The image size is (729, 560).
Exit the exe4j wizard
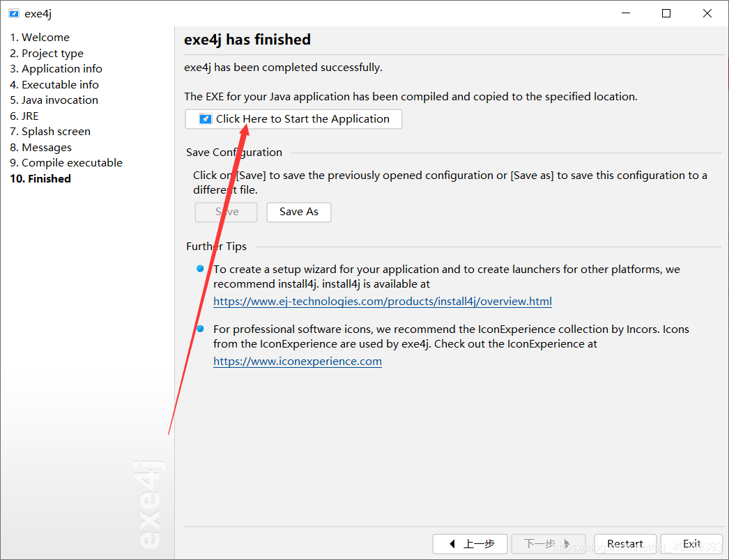(691, 544)
